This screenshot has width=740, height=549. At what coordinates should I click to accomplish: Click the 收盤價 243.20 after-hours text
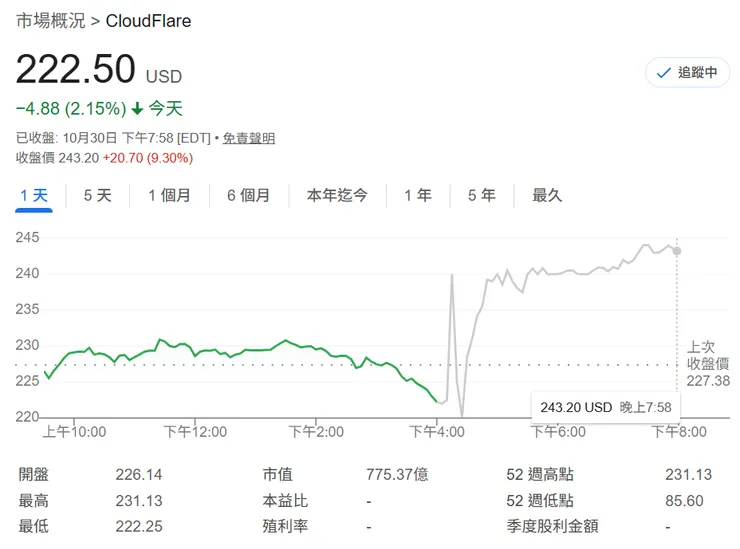pos(58,158)
